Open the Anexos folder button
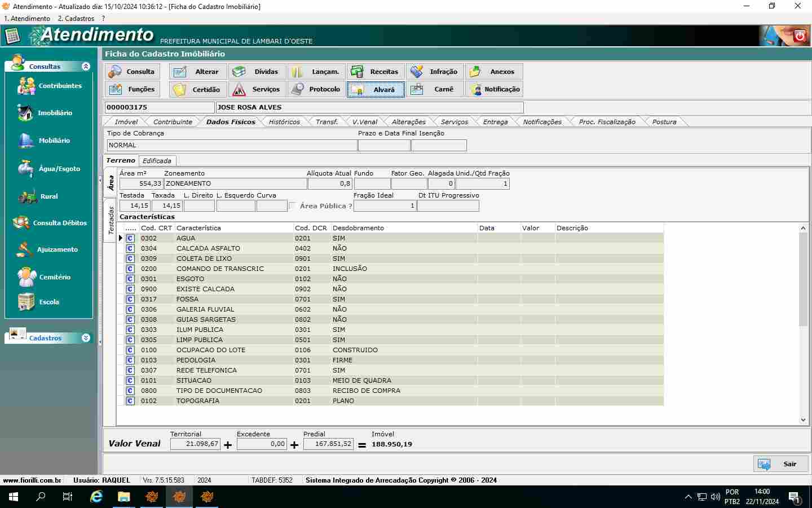 (494, 72)
